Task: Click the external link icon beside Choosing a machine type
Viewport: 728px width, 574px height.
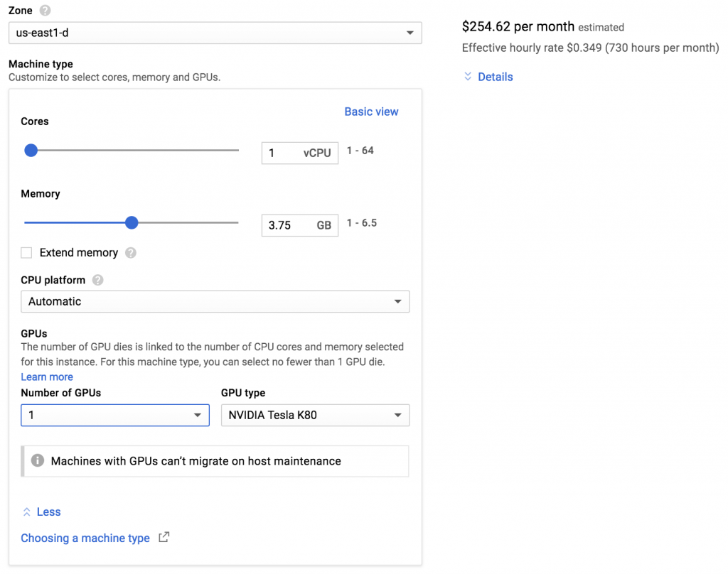Action: point(164,538)
